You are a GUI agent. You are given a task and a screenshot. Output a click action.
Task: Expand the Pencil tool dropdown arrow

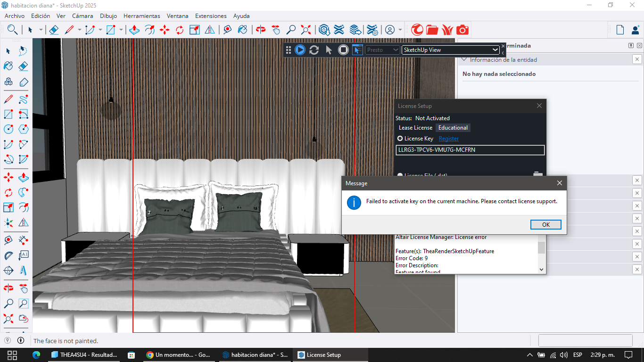79,30
